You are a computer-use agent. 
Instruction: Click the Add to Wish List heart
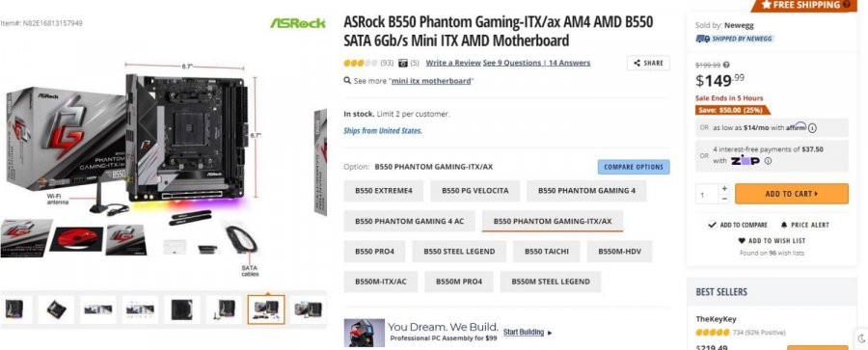(x=742, y=241)
